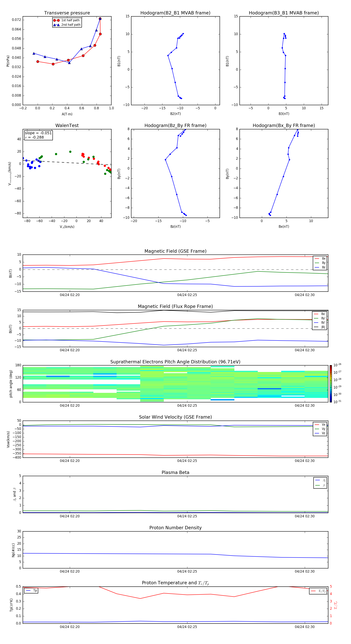Click the 'Np(#/cc)' axis label
The width and height of the screenshot is (351, 644).
pyautogui.click(x=13, y=550)
